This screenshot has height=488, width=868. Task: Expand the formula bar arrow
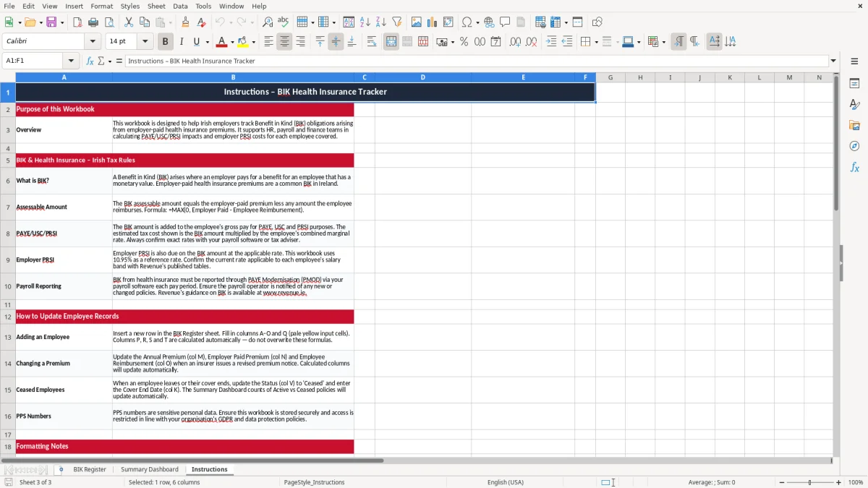[833, 61]
